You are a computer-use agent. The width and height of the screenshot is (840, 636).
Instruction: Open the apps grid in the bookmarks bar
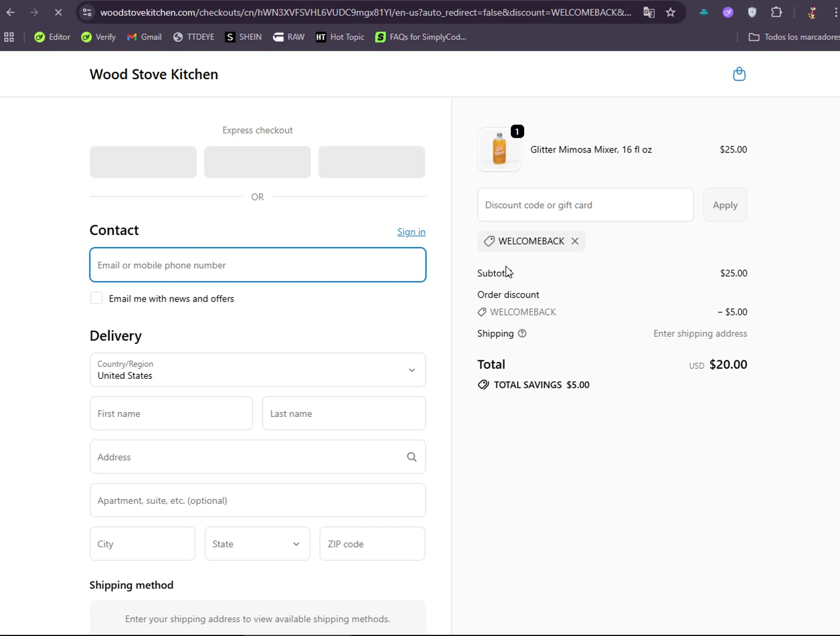[9, 37]
